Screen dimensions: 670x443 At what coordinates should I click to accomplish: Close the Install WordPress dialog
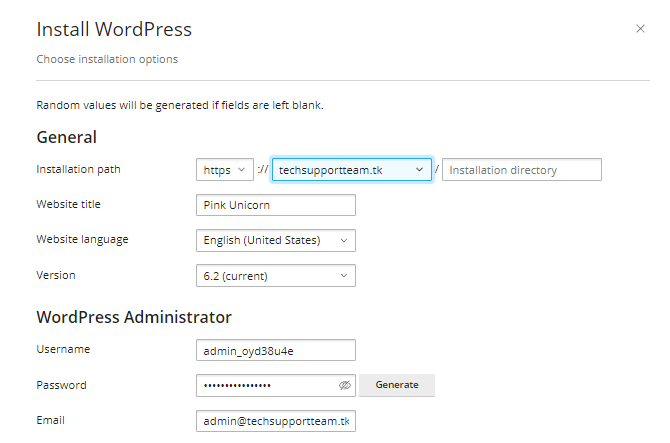pos(640,29)
